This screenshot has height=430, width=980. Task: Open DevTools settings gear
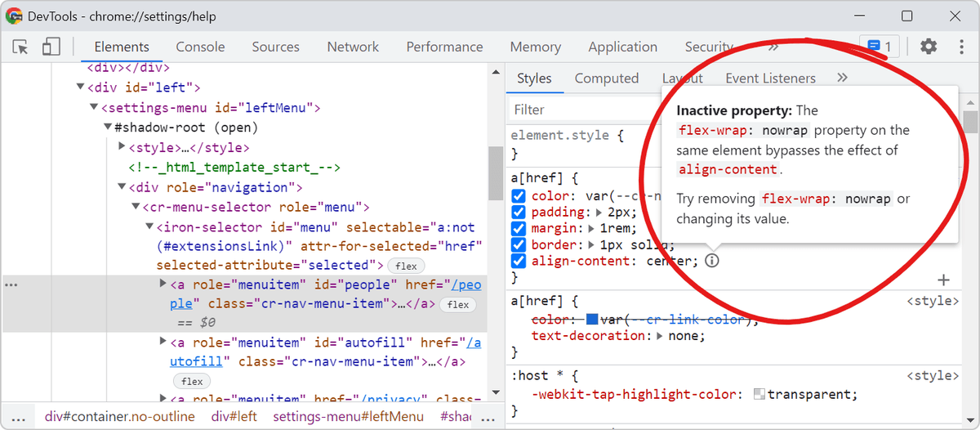929,47
